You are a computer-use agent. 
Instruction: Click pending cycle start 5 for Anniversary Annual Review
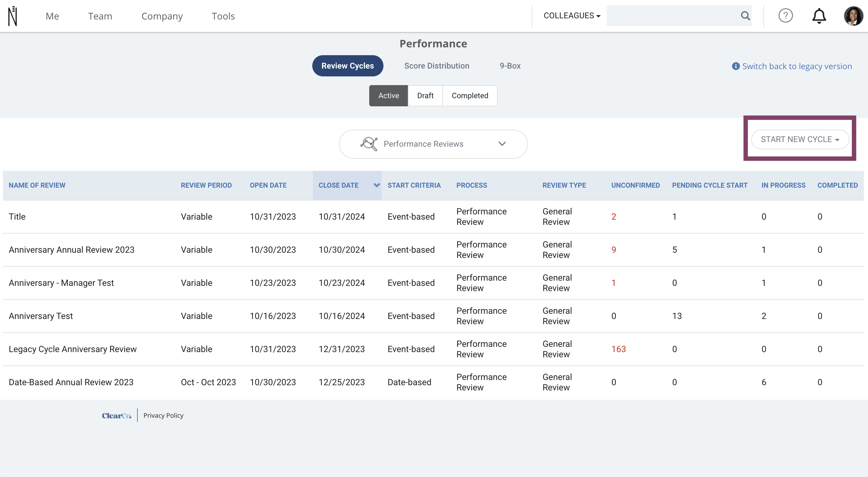(x=674, y=250)
